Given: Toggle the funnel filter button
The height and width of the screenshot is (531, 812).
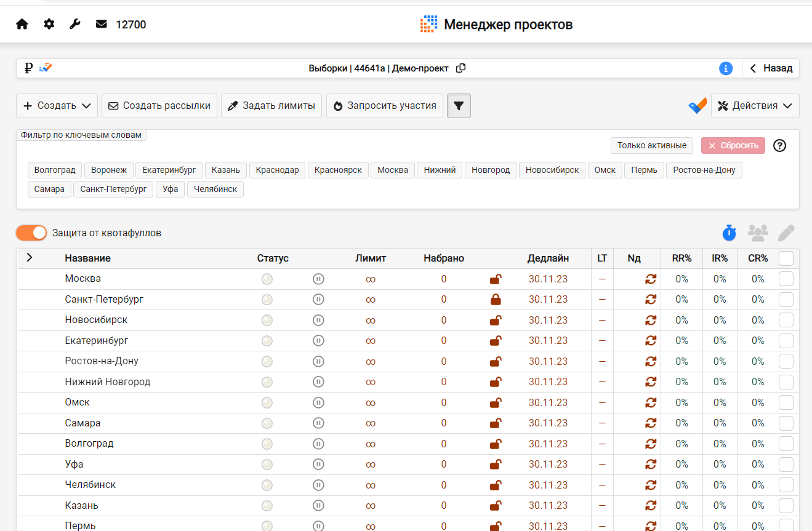Looking at the screenshot, I should [x=459, y=106].
